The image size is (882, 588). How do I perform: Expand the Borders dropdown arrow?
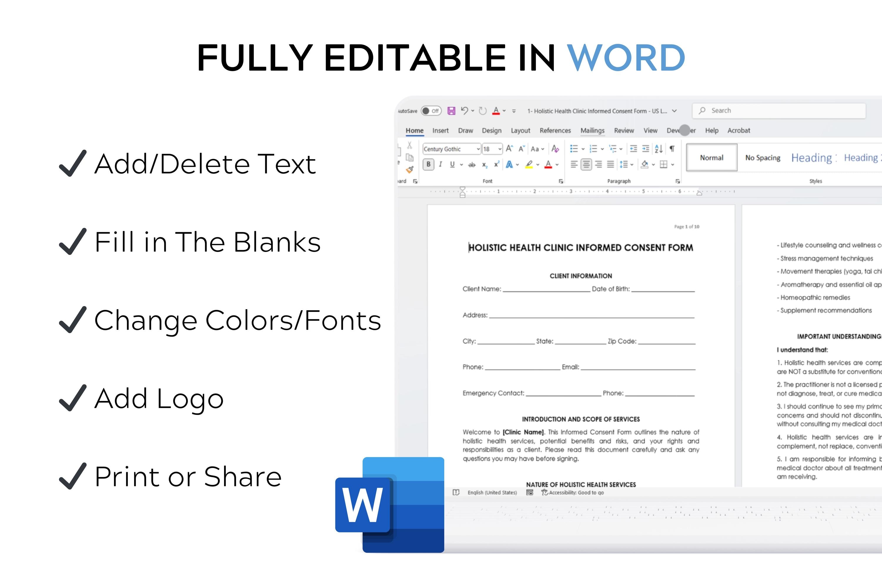pyautogui.click(x=673, y=165)
